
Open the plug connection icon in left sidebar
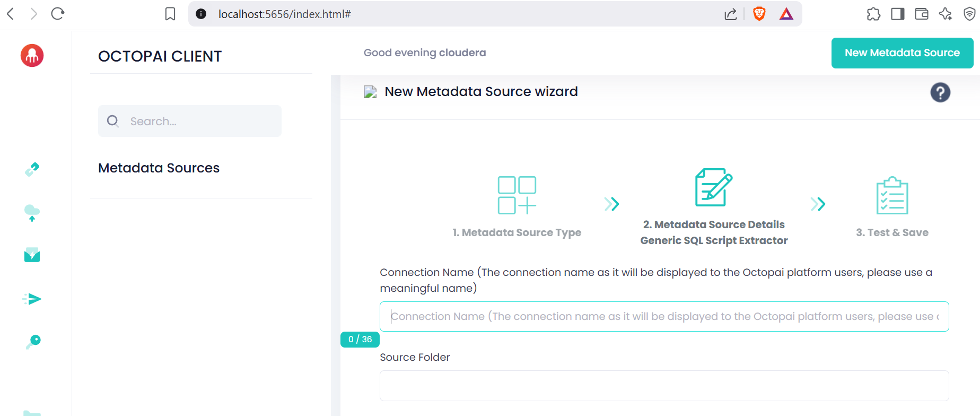click(32, 169)
